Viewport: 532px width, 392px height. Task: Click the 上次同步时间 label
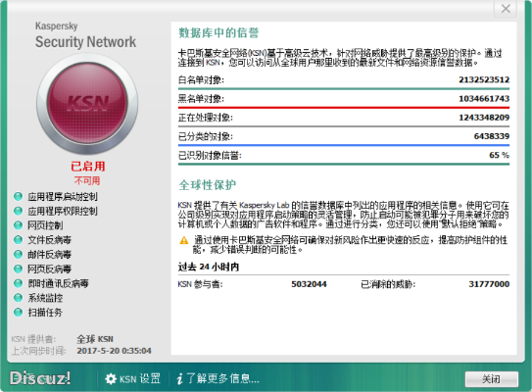coord(38,351)
